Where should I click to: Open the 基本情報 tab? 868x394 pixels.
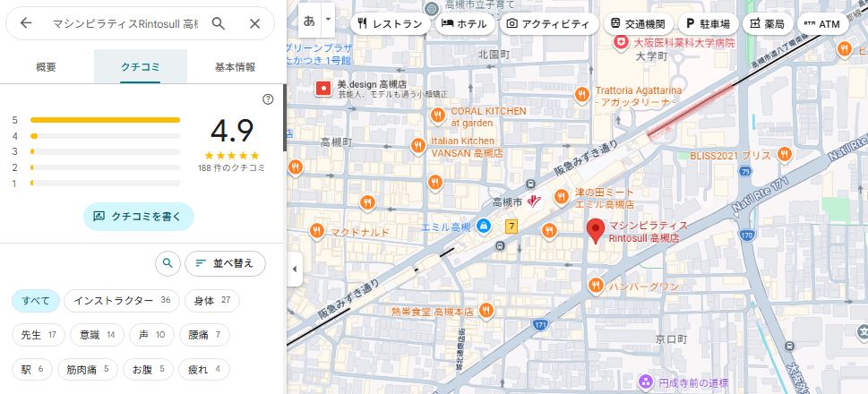click(x=235, y=67)
